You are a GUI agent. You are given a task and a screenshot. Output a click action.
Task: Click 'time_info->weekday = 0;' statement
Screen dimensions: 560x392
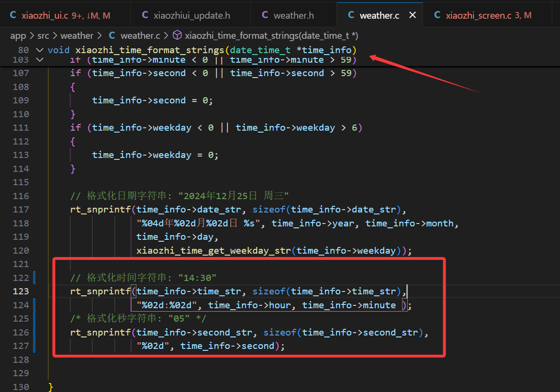coord(155,155)
